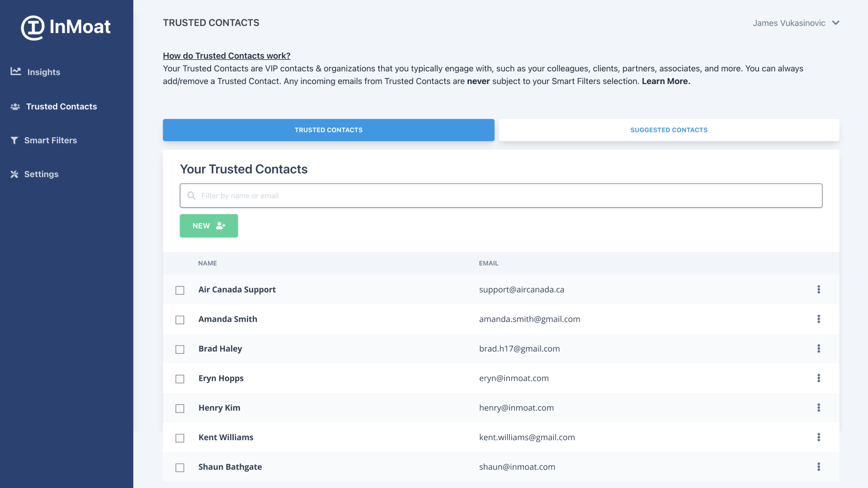The width and height of the screenshot is (868, 488).
Task: Open the Learn More link
Action: click(x=665, y=81)
